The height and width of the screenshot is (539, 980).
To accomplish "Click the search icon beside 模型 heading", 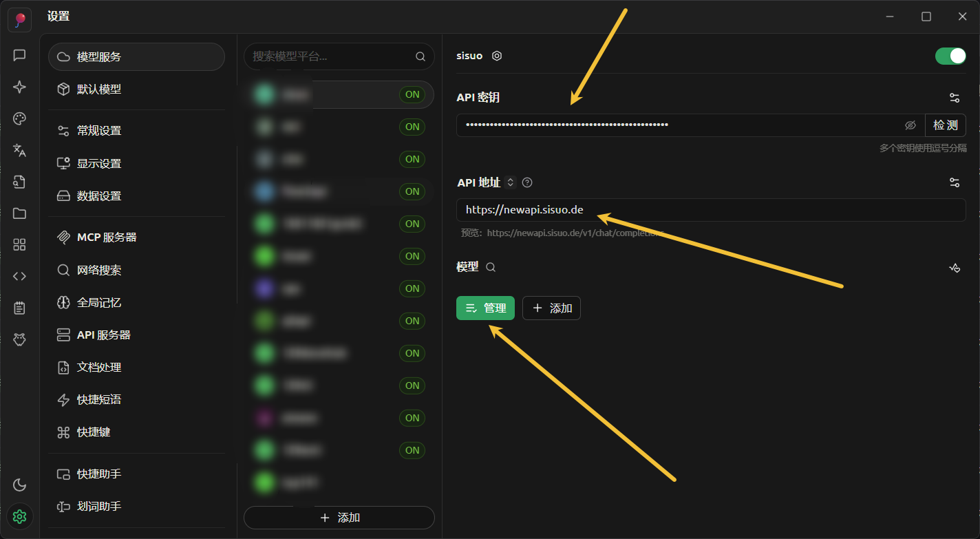I will click(491, 267).
